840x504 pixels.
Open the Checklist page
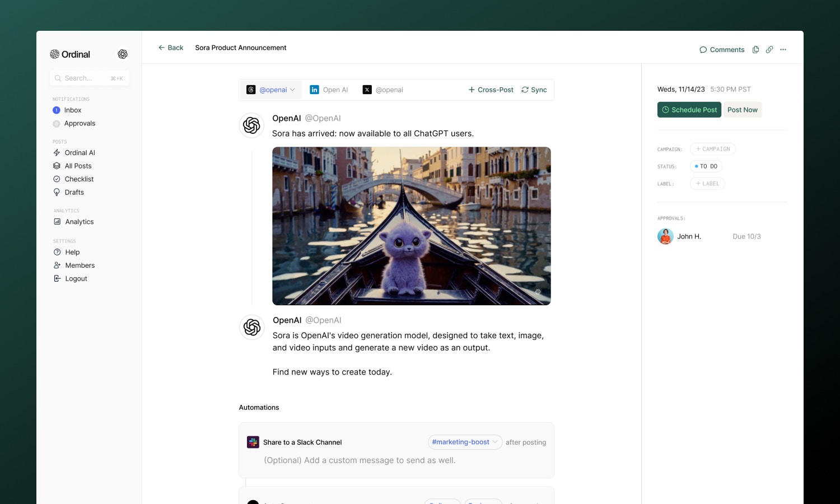coord(73,179)
